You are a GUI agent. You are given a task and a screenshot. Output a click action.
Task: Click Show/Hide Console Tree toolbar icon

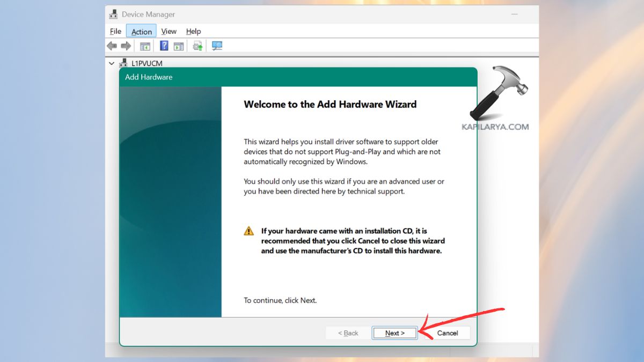pyautogui.click(x=145, y=46)
